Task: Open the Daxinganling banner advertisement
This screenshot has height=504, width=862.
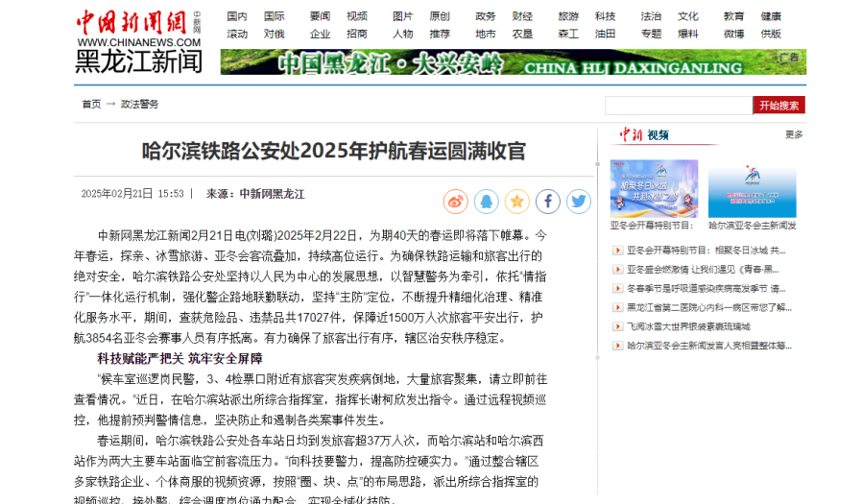Action: click(513, 62)
